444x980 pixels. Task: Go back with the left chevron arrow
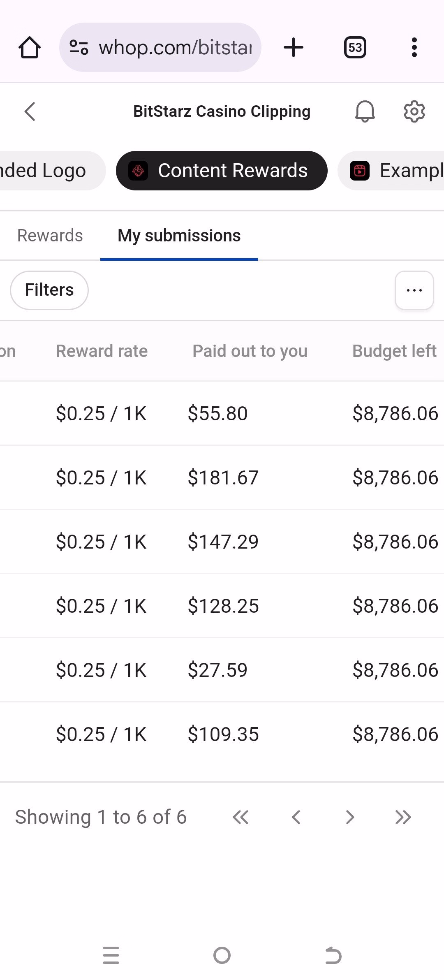click(x=30, y=111)
